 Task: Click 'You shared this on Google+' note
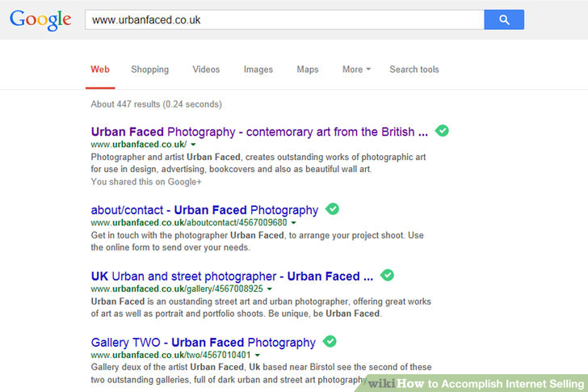146,182
